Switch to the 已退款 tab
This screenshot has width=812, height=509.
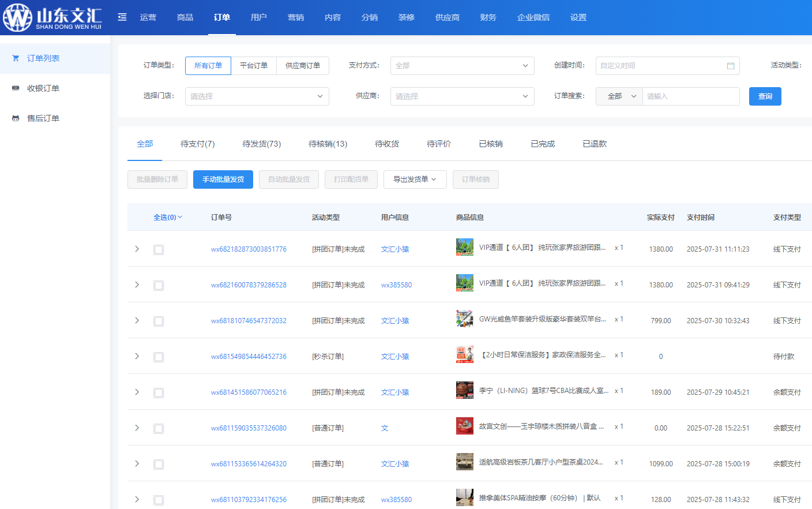point(595,144)
